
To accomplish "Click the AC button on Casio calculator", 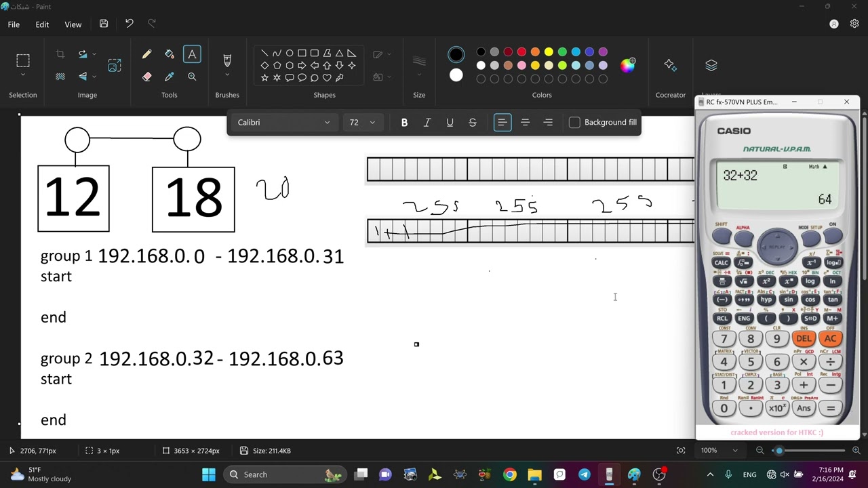I will [x=830, y=339].
